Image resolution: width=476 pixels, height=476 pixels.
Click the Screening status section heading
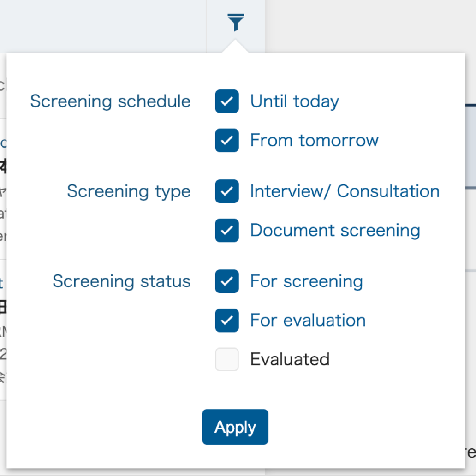[x=121, y=281]
